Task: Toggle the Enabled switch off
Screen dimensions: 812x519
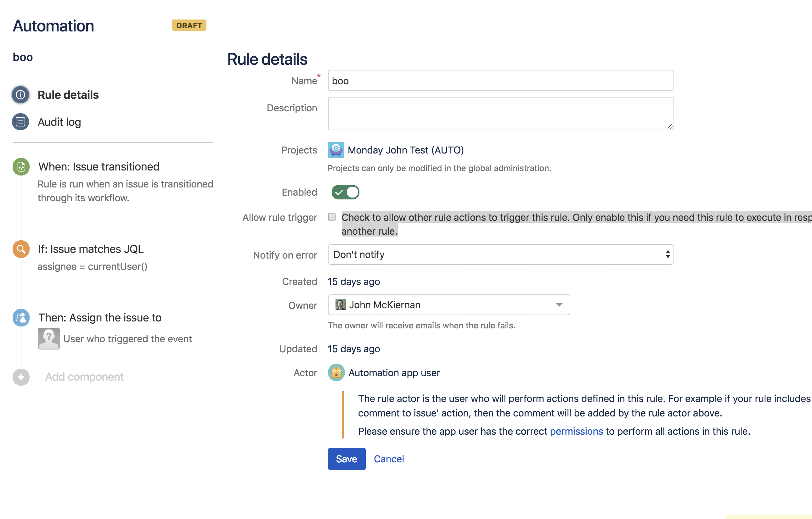Action: [345, 193]
